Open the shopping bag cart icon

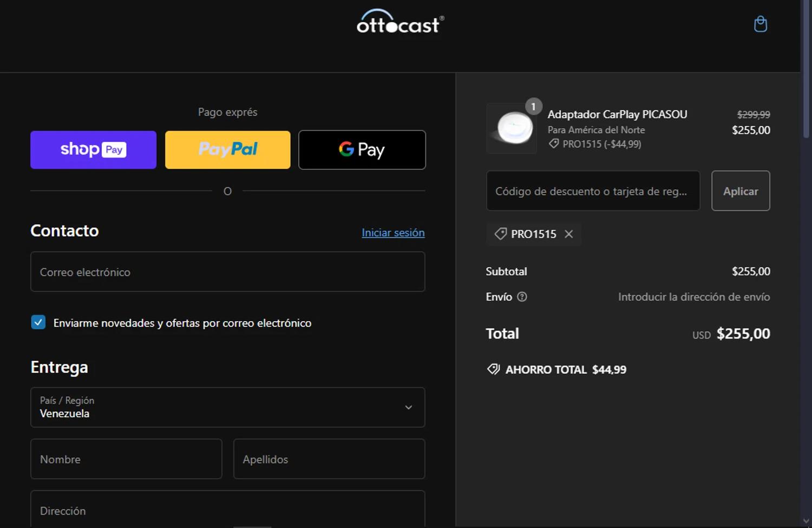pos(761,24)
